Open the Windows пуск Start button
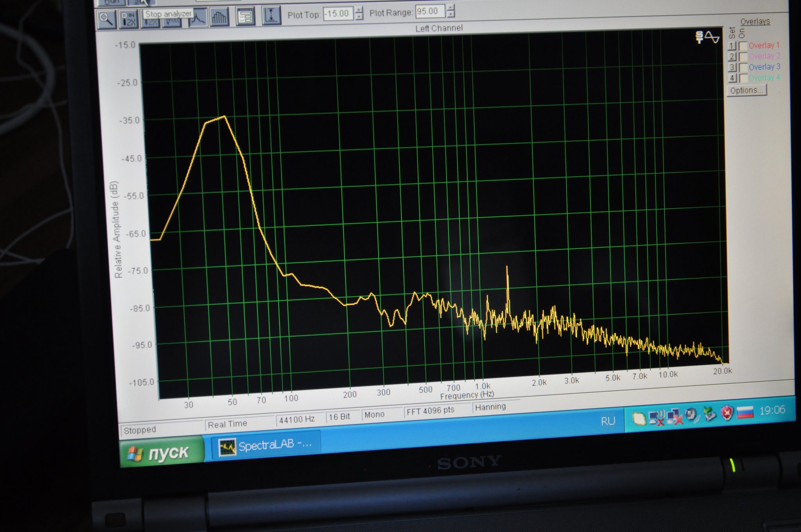This screenshot has width=801, height=532. pyautogui.click(x=162, y=452)
